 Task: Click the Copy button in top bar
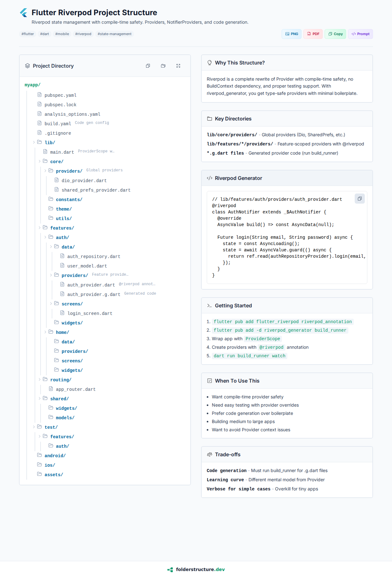[x=335, y=34]
